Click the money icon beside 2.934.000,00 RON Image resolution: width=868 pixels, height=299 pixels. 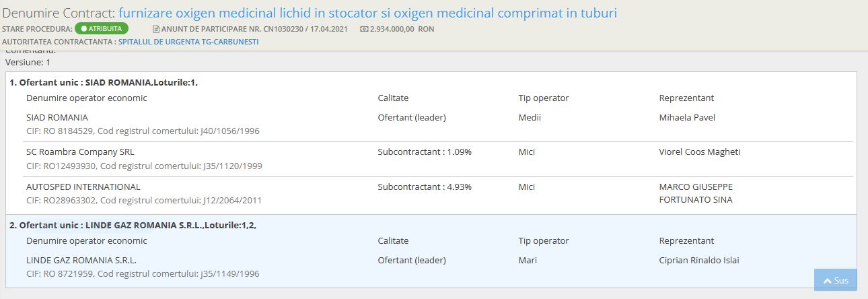tap(364, 29)
